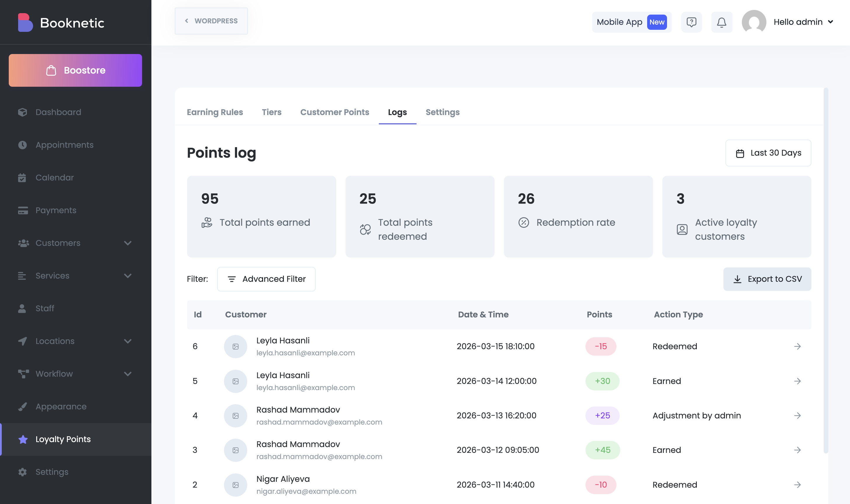Click the arrow on Leyla's Redeemed row
Screen dimensions: 850x504
797,346
